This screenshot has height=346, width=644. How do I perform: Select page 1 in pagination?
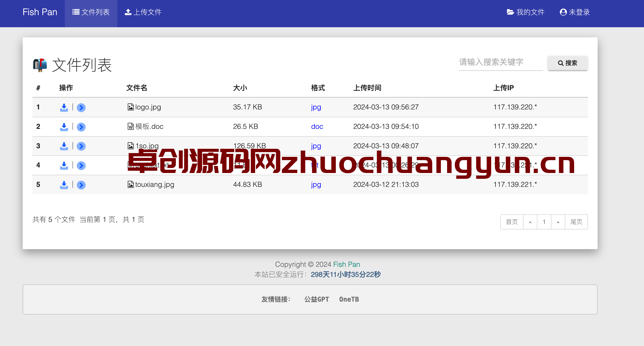[x=544, y=222]
